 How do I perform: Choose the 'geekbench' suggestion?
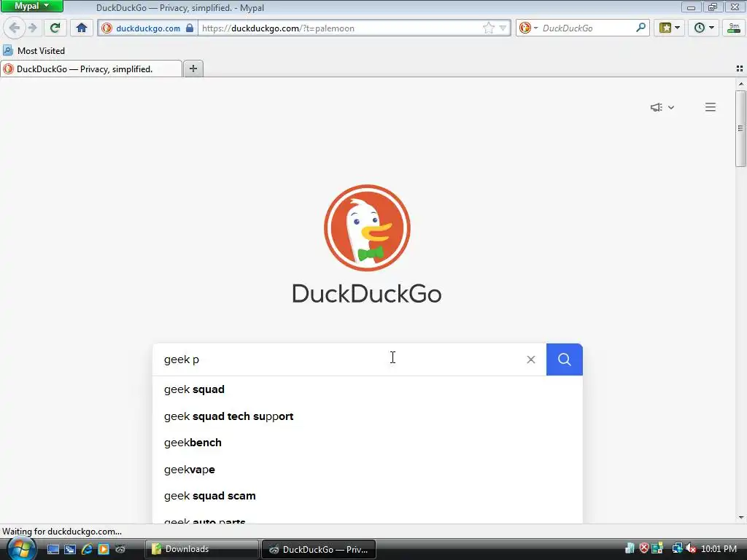click(x=368, y=443)
